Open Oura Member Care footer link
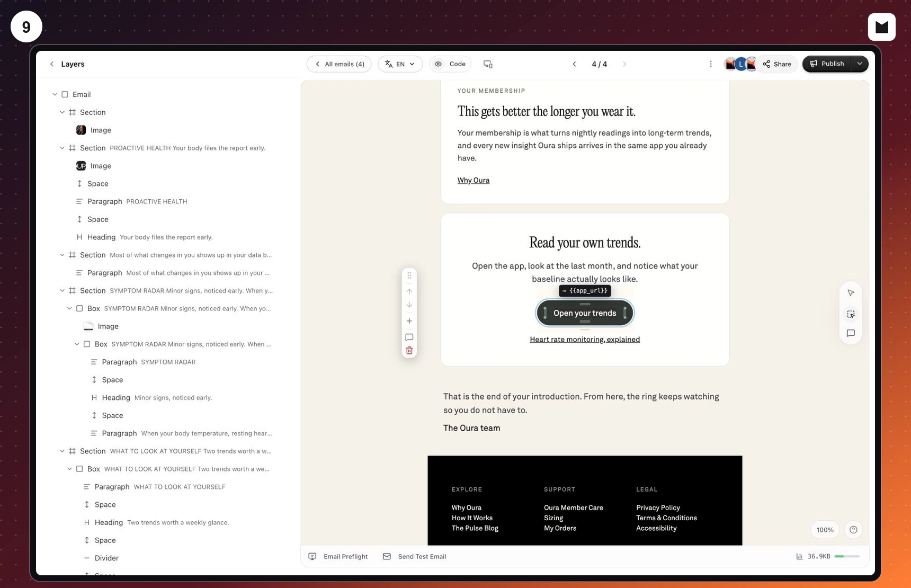The width and height of the screenshot is (911, 588). (574, 507)
